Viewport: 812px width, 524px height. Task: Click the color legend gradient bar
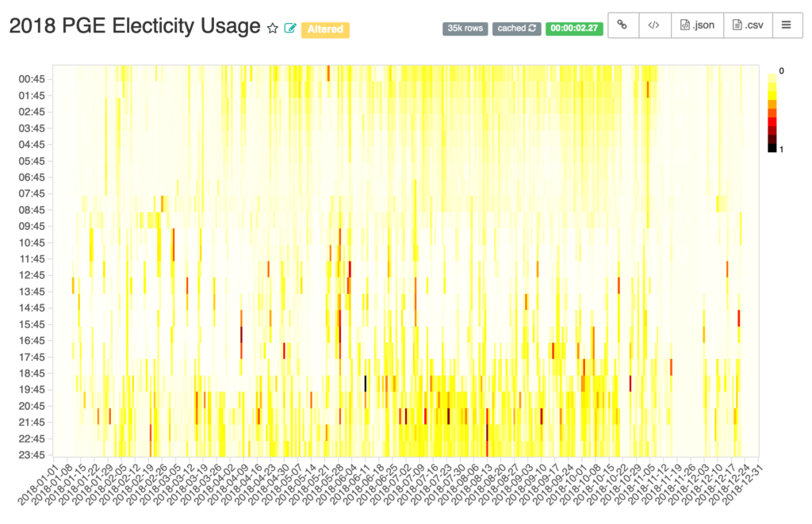click(x=772, y=110)
